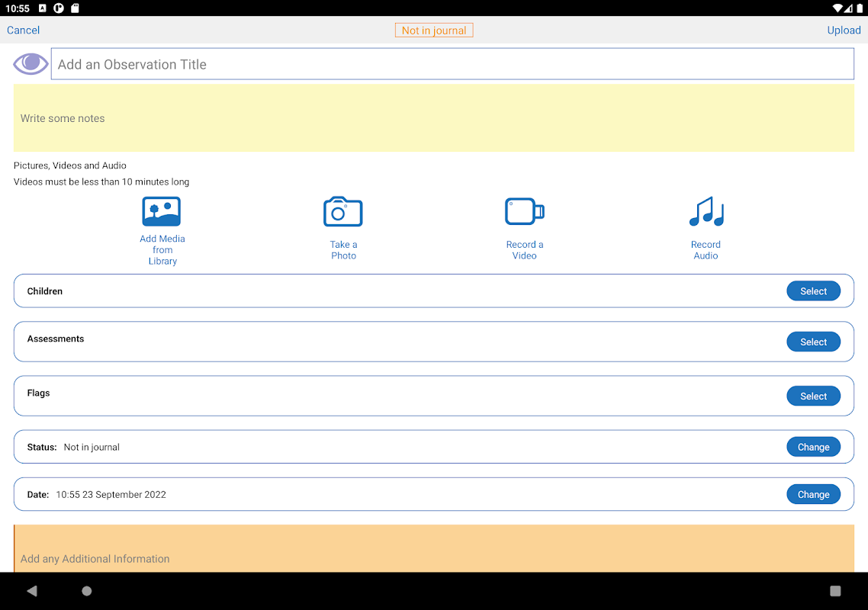Tap the Videos must be less than 10 minutes text
Viewport: 868px width, 610px height.
tap(101, 181)
